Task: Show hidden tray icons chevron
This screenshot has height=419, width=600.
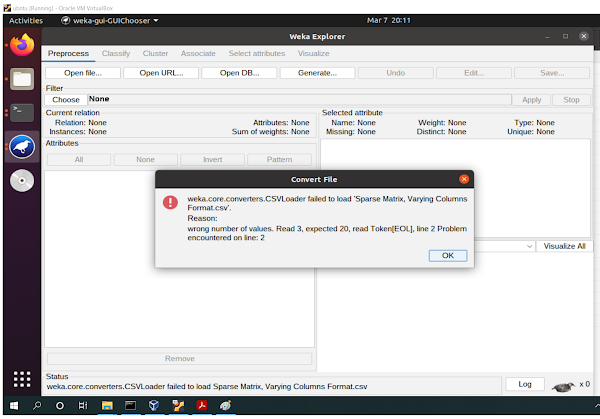Action: (597, 406)
